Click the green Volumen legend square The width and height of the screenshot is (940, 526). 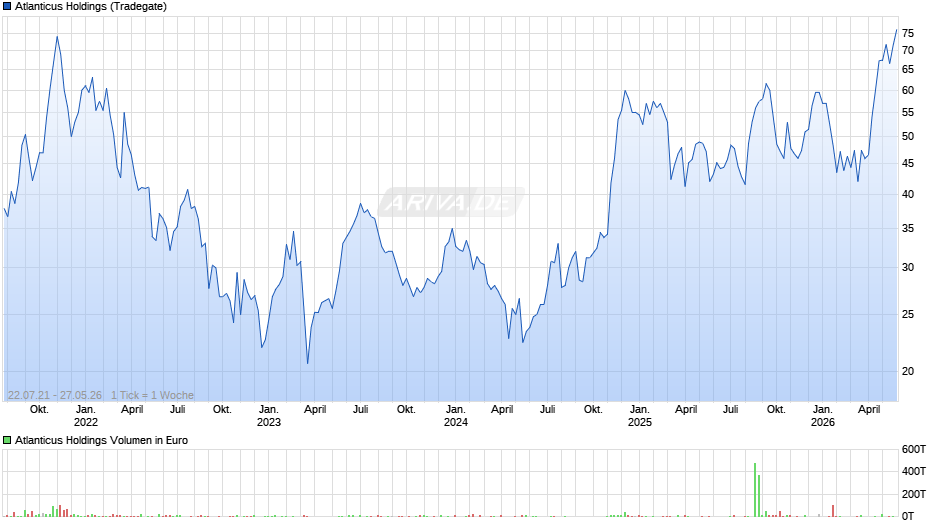(x=7, y=440)
